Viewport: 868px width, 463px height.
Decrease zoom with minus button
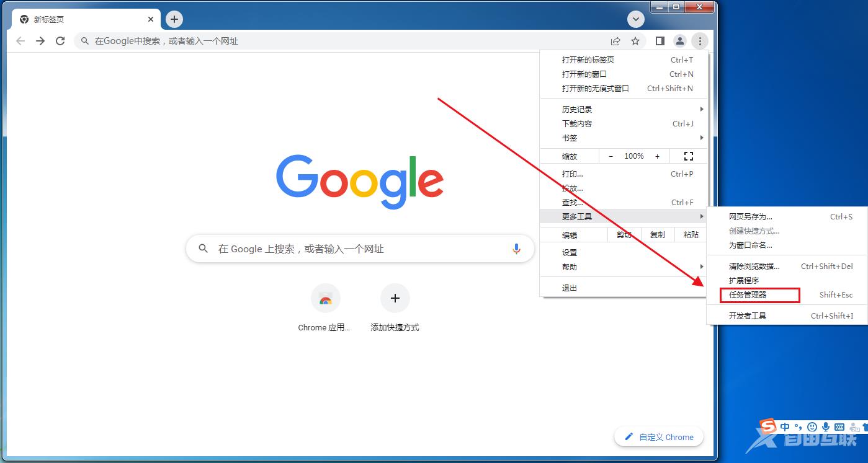pyautogui.click(x=611, y=156)
